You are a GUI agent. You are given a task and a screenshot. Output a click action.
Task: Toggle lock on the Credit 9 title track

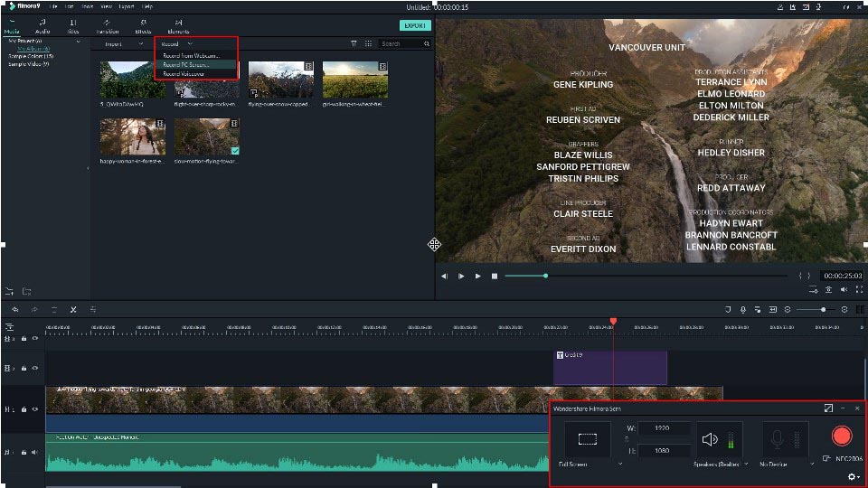24,368
